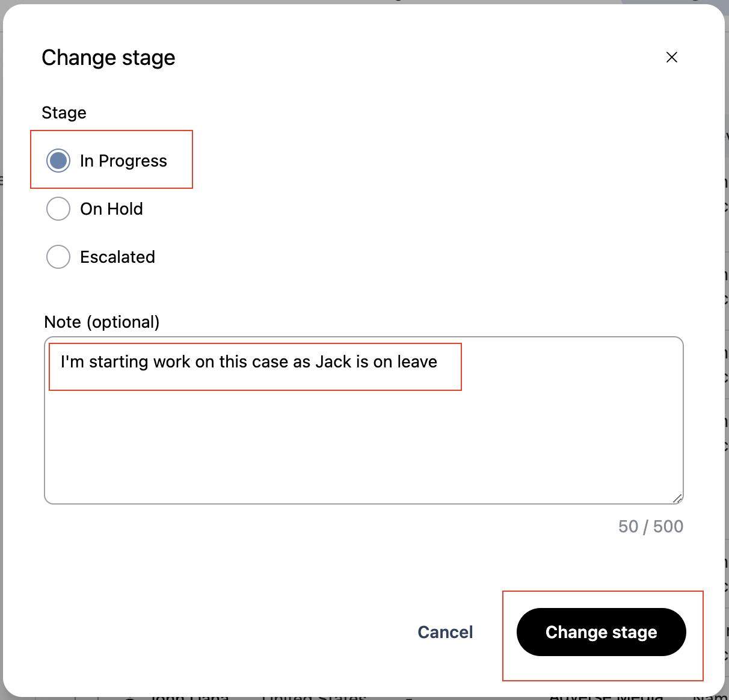Set the stage to Escalated

58,257
